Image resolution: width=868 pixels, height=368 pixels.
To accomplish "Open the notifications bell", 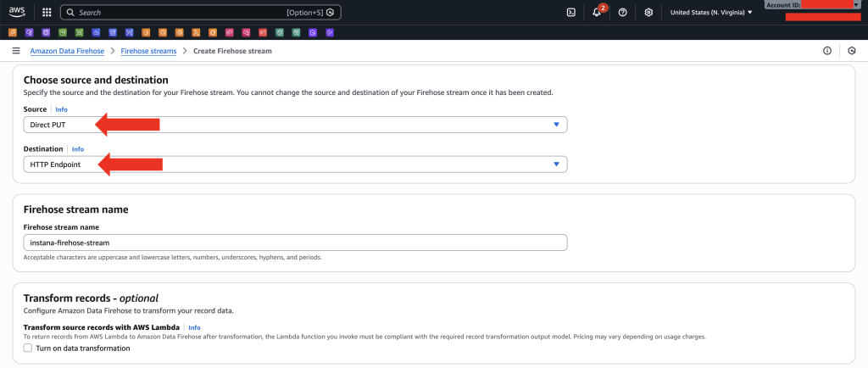I will tap(597, 12).
